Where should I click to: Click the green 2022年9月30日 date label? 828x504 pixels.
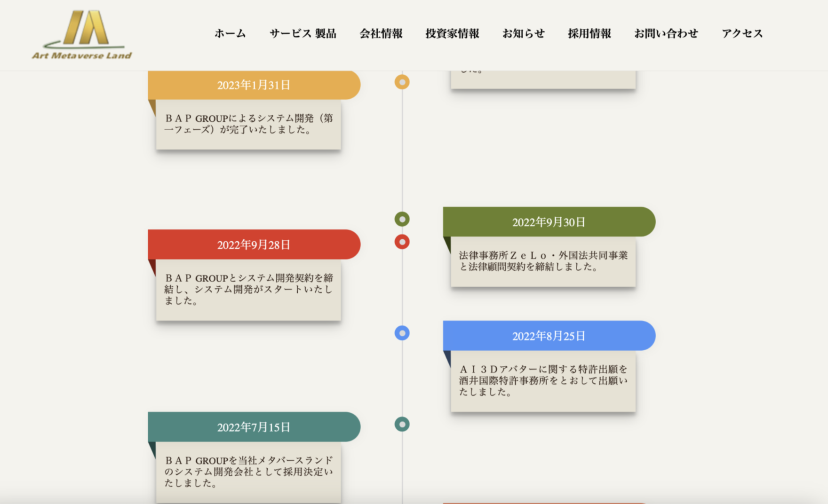point(549,222)
